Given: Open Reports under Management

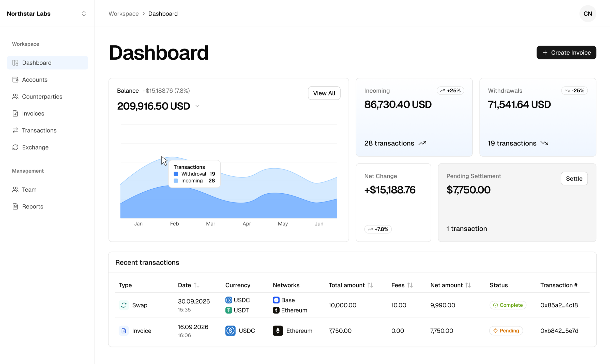Looking at the screenshot, I should pyautogui.click(x=48, y=206).
